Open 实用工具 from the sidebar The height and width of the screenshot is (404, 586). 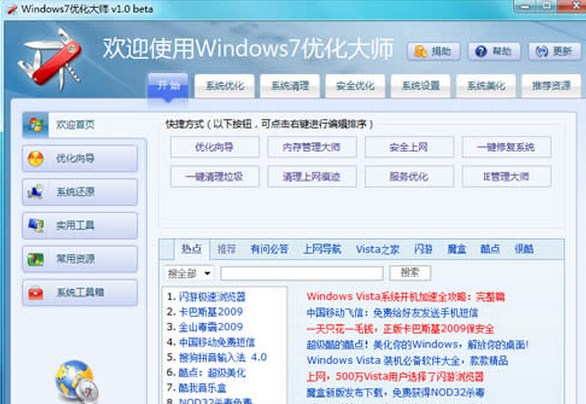tap(80, 225)
